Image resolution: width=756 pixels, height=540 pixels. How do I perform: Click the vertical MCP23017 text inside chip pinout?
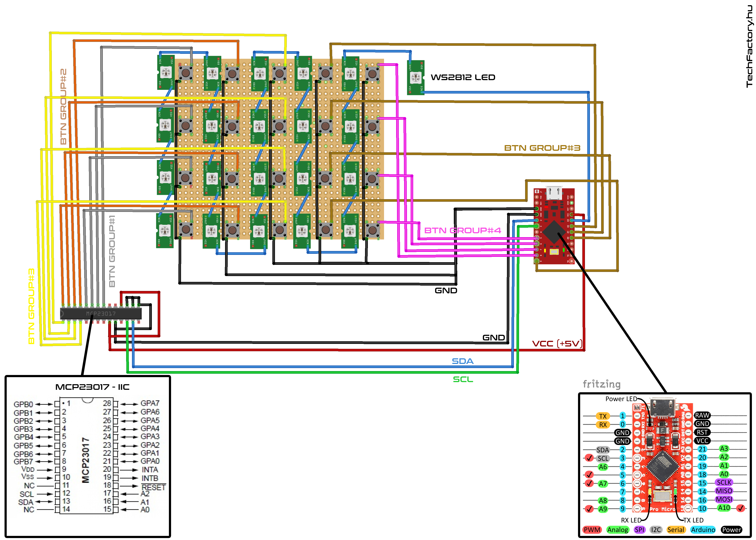click(86, 460)
